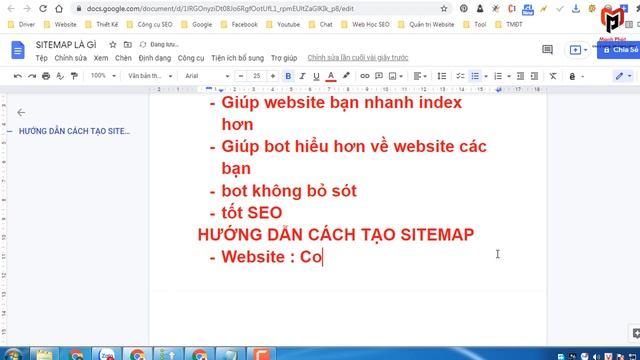
Task: Open the Công cụ SEO bookmark folder
Action: (150, 24)
